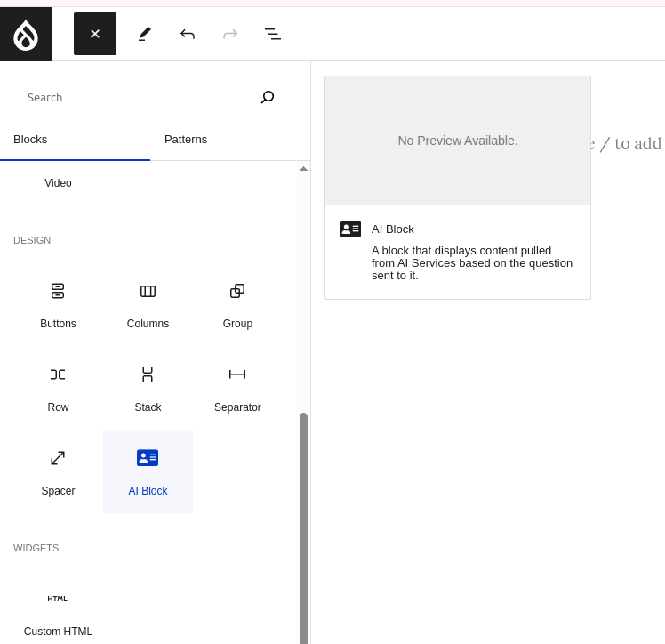Insert the Custom HTML block
This screenshot has width=665, height=644.
58,612
